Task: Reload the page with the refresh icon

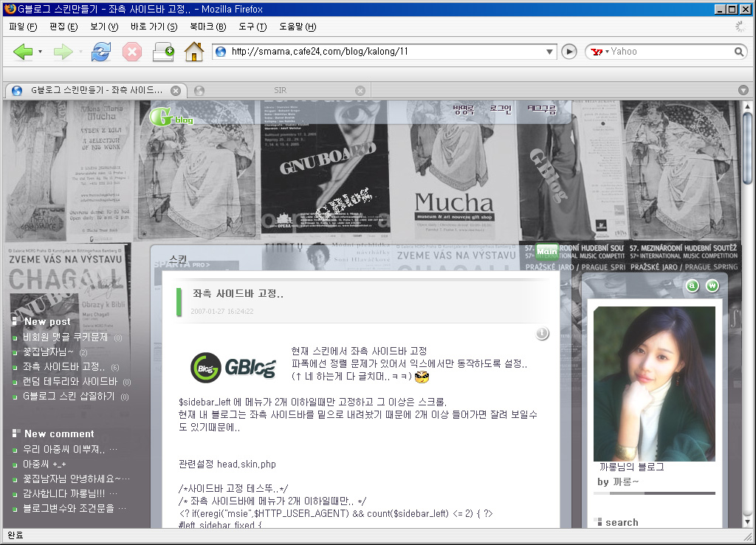Action: click(x=100, y=52)
